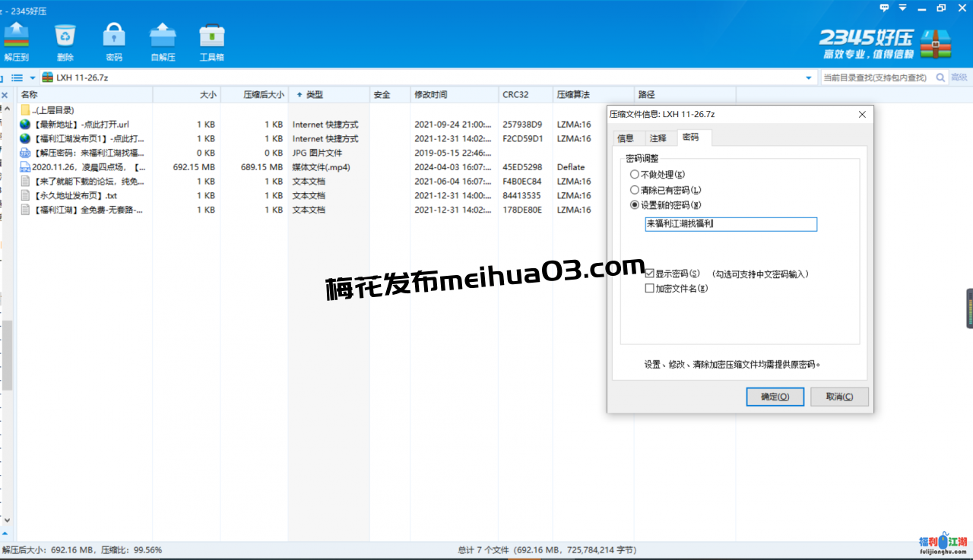Click the left pane scroll down arrow
The width and height of the screenshot is (973, 560).
[7, 520]
